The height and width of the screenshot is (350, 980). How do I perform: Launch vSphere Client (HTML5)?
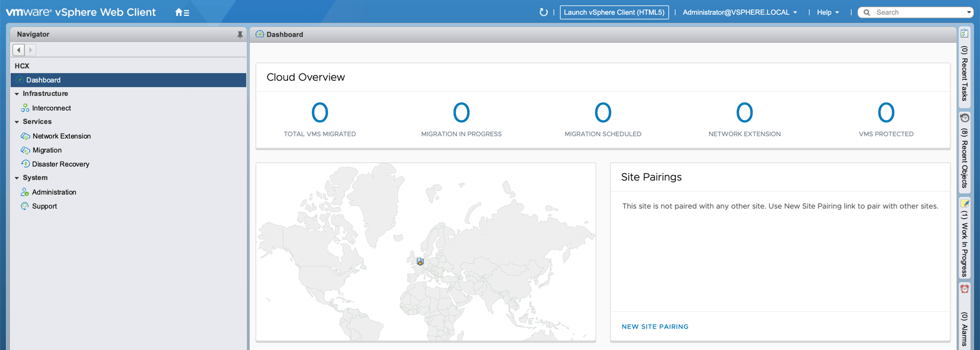point(614,12)
